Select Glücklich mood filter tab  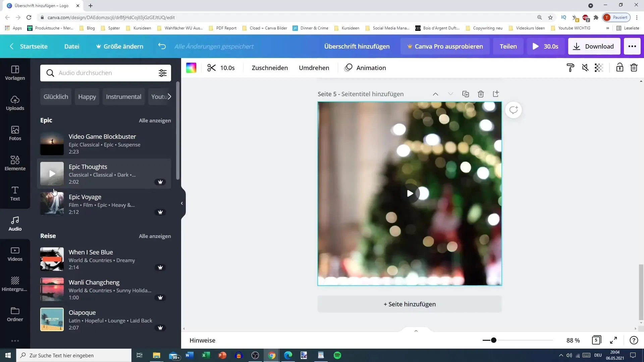pos(56,96)
